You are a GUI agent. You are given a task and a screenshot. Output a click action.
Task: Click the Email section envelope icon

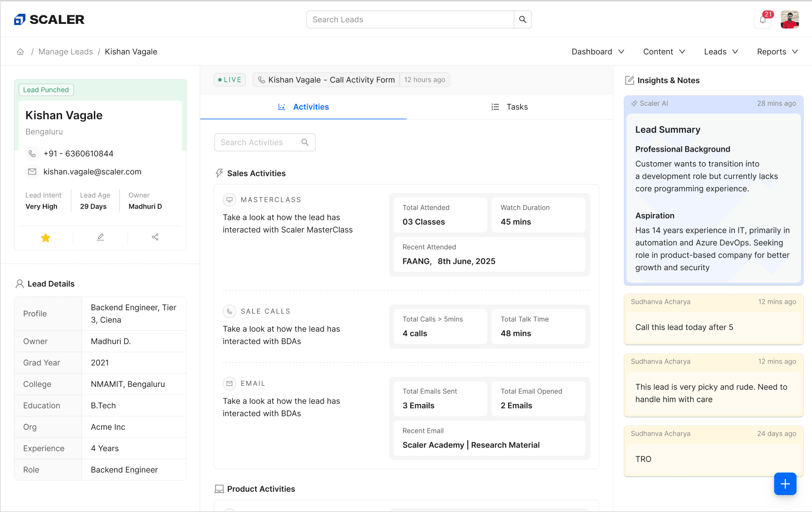click(x=229, y=383)
